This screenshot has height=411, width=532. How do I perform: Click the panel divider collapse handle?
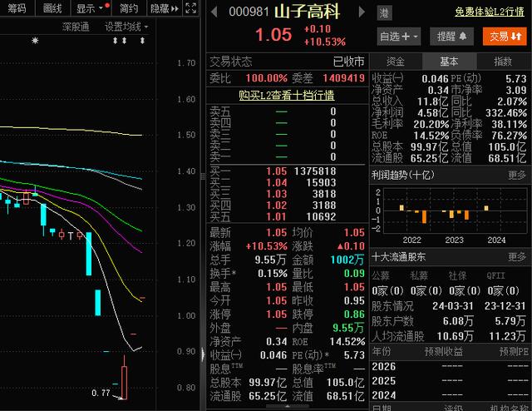coord(203,354)
